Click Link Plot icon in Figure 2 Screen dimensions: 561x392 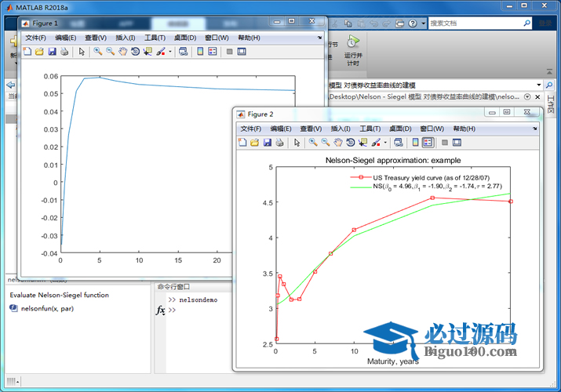coord(399,143)
